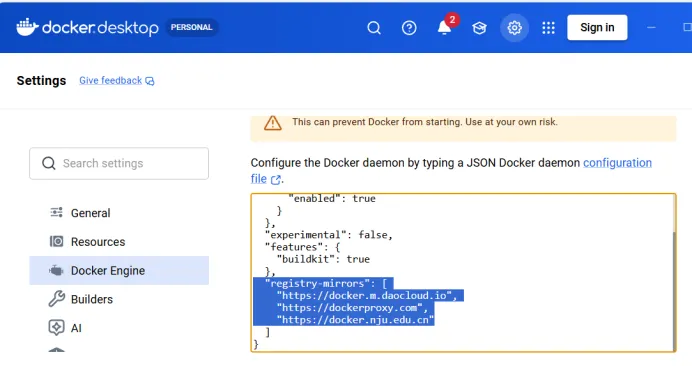
Task: Click the Search settings field
Action: 119,163
